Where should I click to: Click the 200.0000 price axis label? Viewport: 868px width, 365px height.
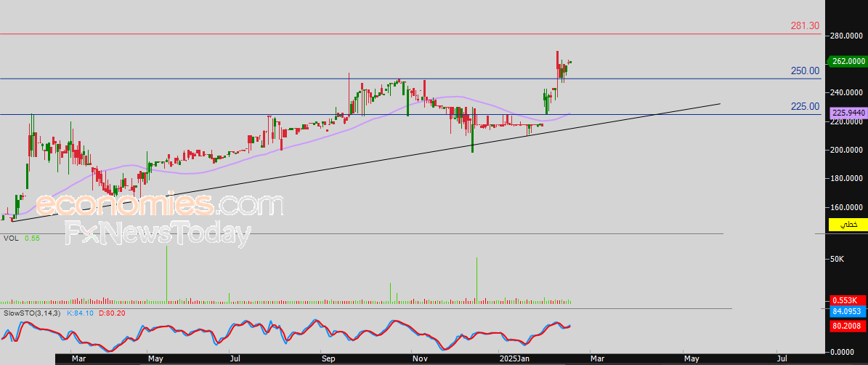pyautogui.click(x=847, y=150)
